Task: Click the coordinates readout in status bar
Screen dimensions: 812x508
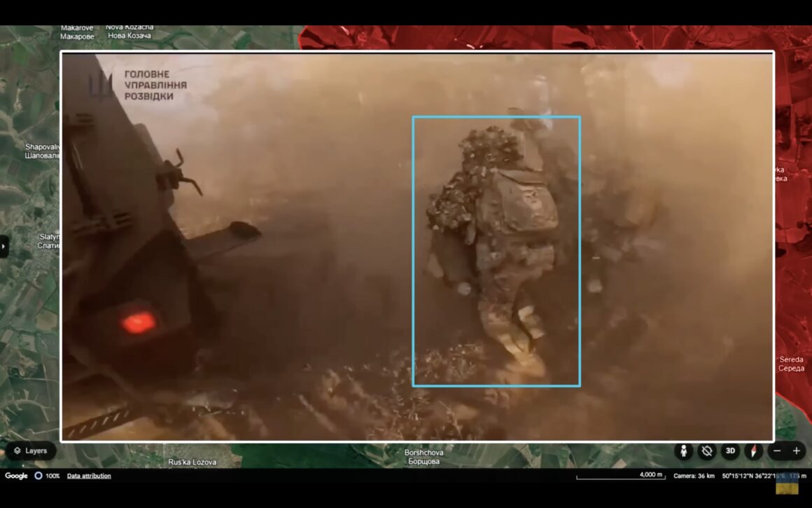Action: tap(764, 476)
